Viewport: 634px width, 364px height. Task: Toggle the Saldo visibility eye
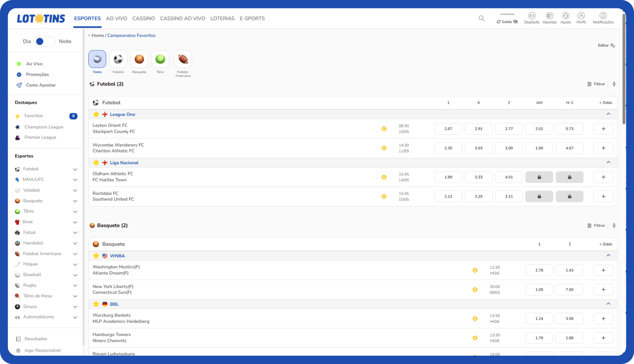tap(516, 22)
